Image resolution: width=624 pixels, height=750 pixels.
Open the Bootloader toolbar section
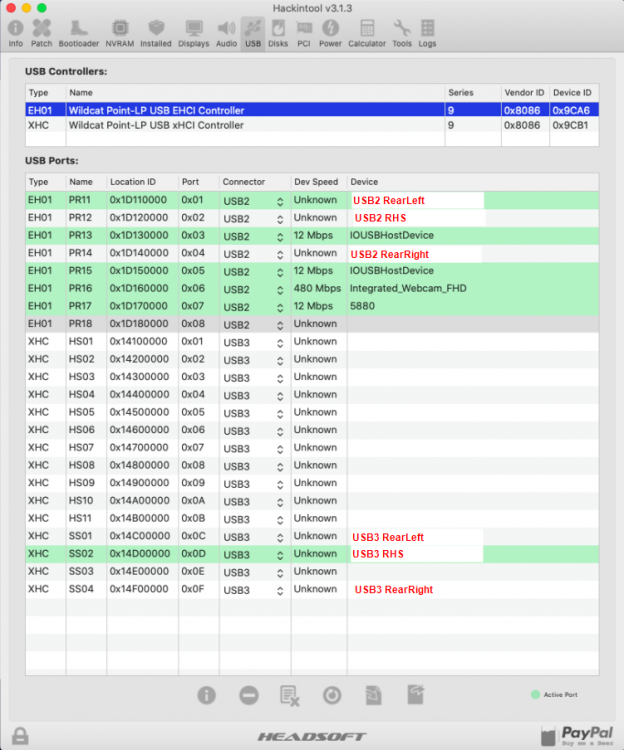click(78, 33)
